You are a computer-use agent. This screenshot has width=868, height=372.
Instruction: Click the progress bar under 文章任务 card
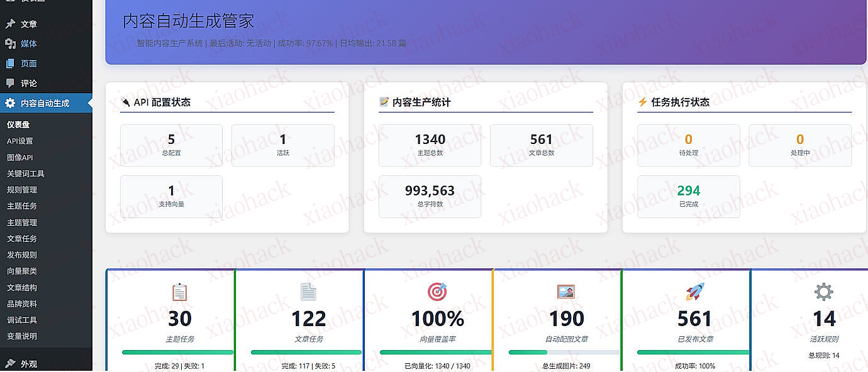point(307,352)
